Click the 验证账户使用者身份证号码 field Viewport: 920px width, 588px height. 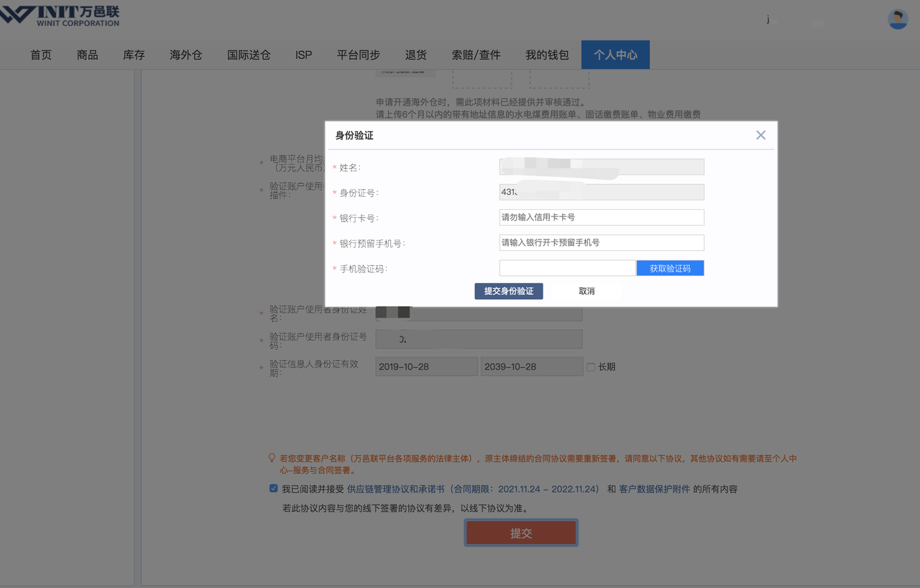point(479,339)
